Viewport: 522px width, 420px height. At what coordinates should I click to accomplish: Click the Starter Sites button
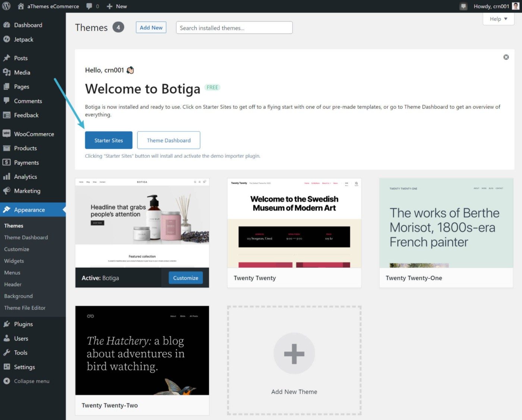pos(109,140)
